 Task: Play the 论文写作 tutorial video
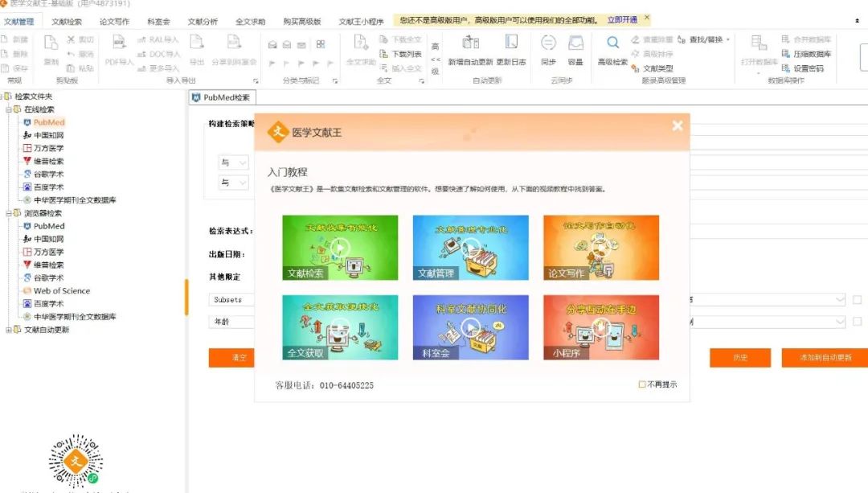(x=601, y=248)
